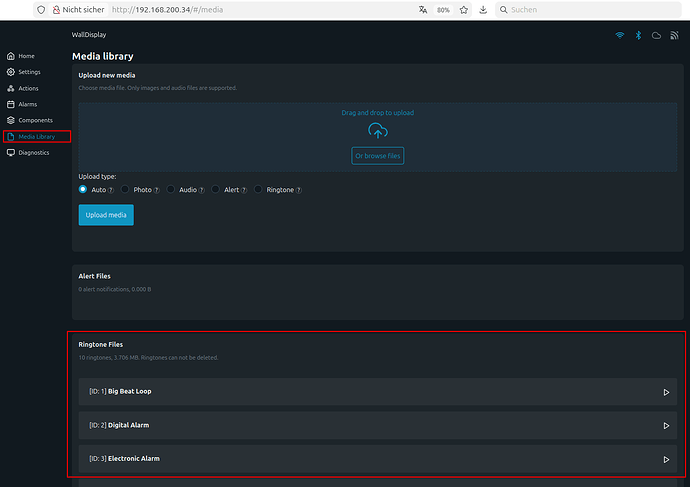Play the Electronic Alarm ringtone
The image size is (690, 487).
(x=666, y=459)
